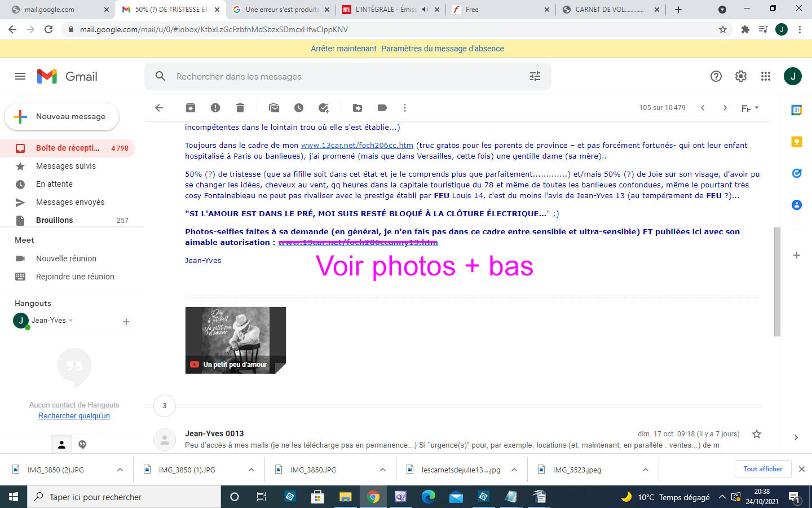Get add-ons plus icon in side panel

coord(797,255)
